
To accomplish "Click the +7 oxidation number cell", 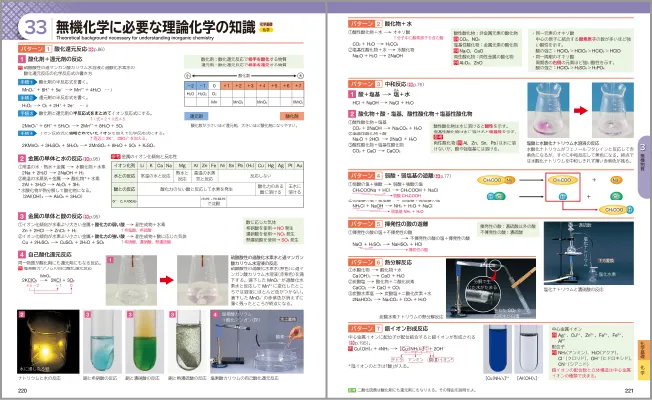I will click(x=301, y=88).
